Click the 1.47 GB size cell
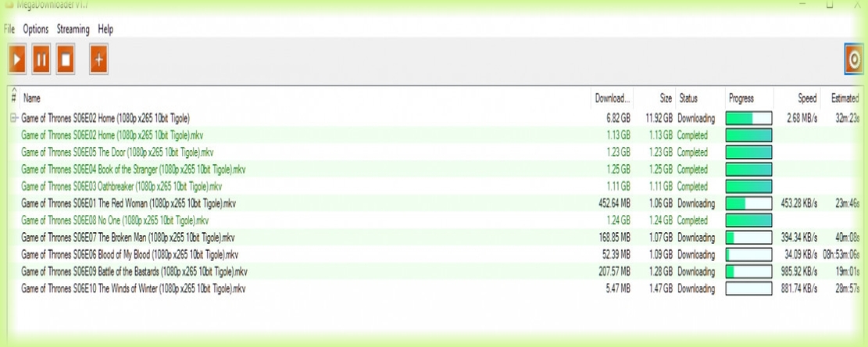Viewport: 868px width, 347px height. 661,289
